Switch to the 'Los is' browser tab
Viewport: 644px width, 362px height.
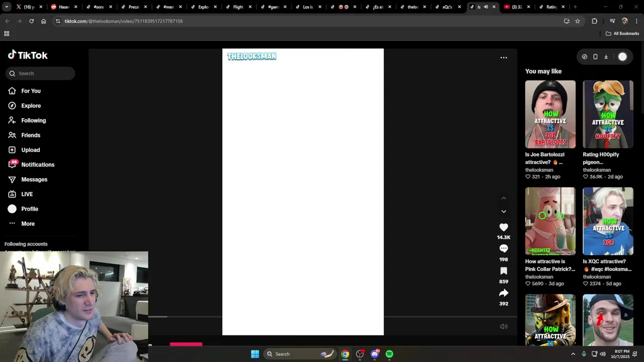307,7
